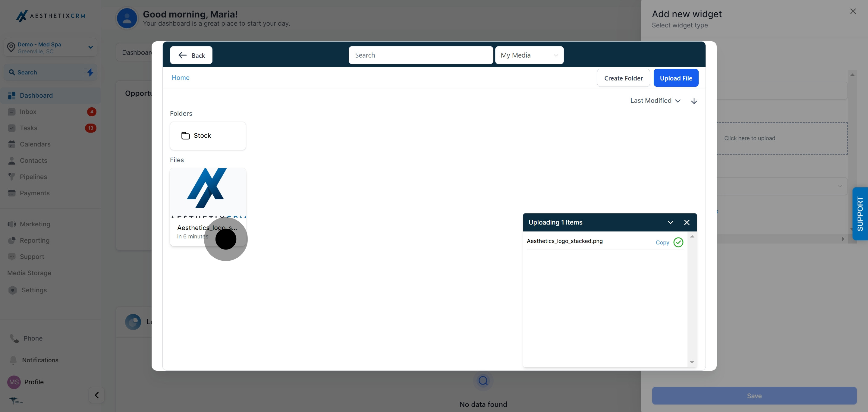The width and height of the screenshot is (868, 412).
Task: Copy link for Aesthetics_logo_stacked.png
Action: point(662,242)
